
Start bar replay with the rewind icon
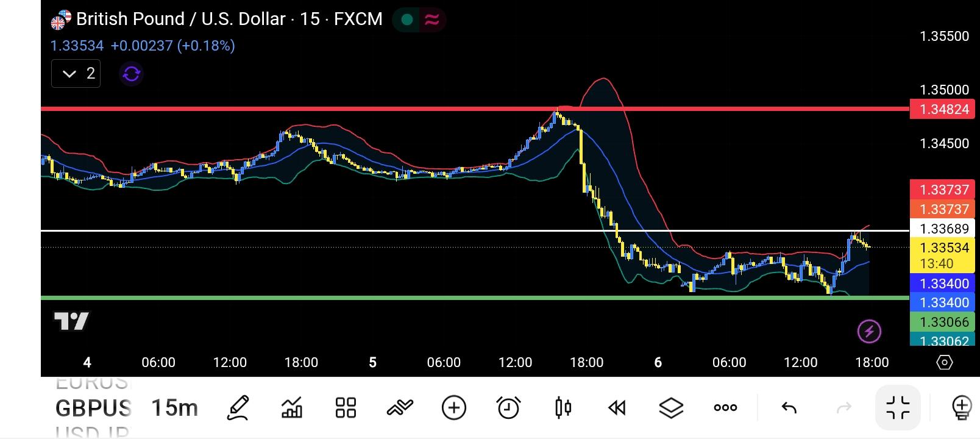pos(617,407)
